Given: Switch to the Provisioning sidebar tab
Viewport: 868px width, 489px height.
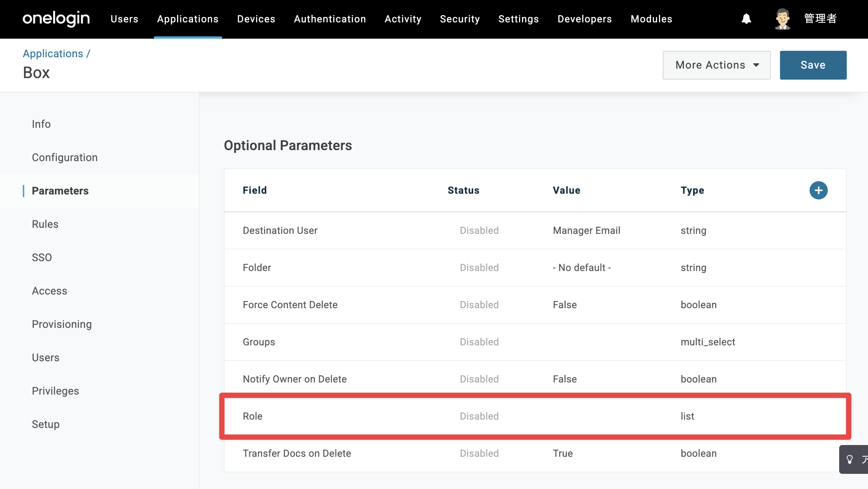Looking at the screenshot, I should 61,324.
